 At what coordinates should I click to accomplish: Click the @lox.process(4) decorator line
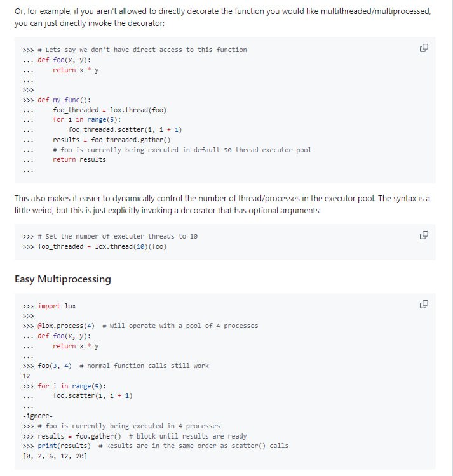(x=66, y=326)
